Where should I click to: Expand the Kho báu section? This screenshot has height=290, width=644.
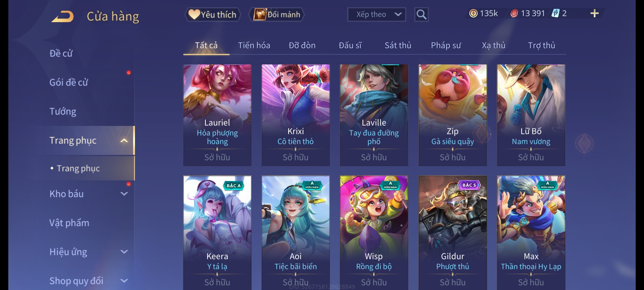tap(124, 194)
